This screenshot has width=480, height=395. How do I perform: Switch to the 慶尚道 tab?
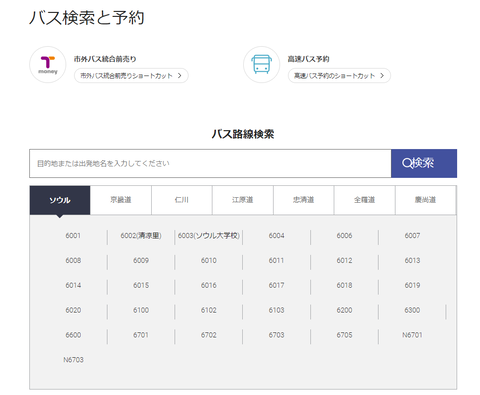[425, 200]
